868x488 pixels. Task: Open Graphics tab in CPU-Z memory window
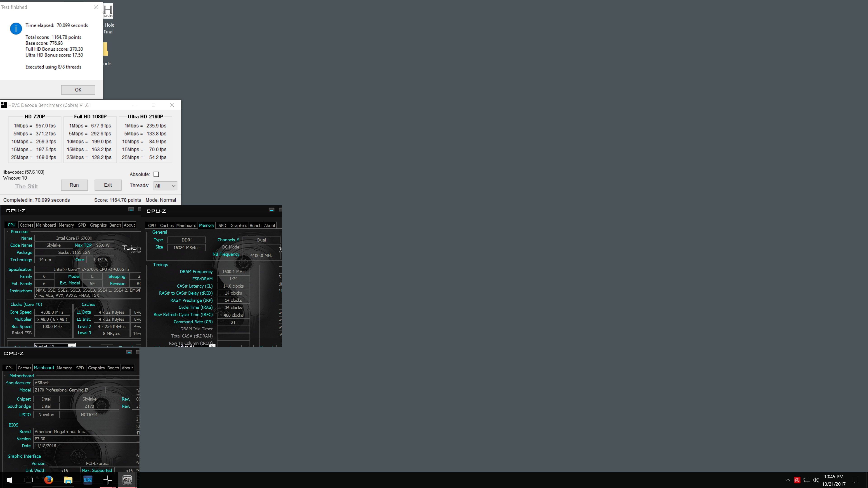(239, 225)
